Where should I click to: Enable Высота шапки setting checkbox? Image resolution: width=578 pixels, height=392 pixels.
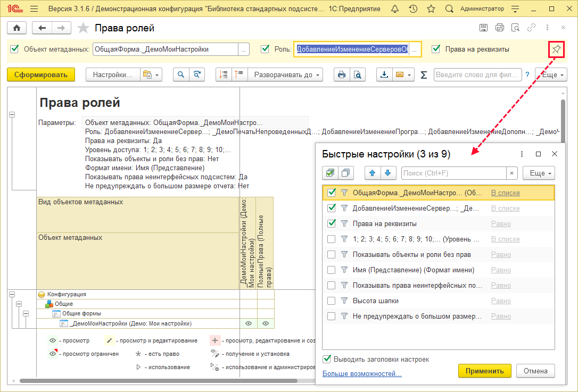(332, 301)
